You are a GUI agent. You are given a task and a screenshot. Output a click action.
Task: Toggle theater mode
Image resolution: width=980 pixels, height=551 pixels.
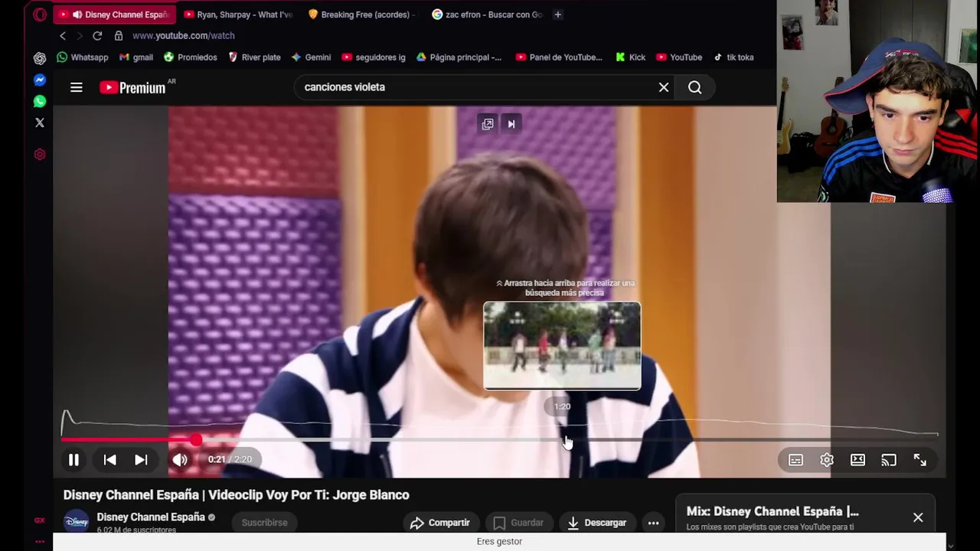pyautogui.click(x=857, y=460)
